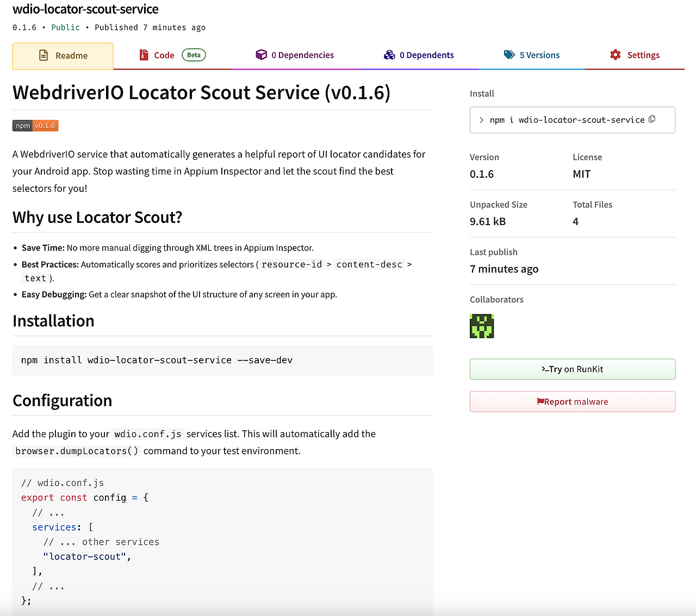The image size is (696, 616).
Task: Click the install command field
Action: pos(573,120)
